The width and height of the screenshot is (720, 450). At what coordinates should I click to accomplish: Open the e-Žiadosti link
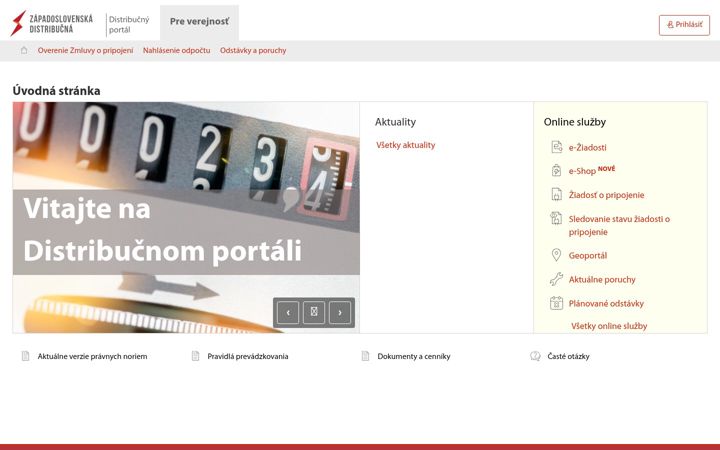coord(587,147)
